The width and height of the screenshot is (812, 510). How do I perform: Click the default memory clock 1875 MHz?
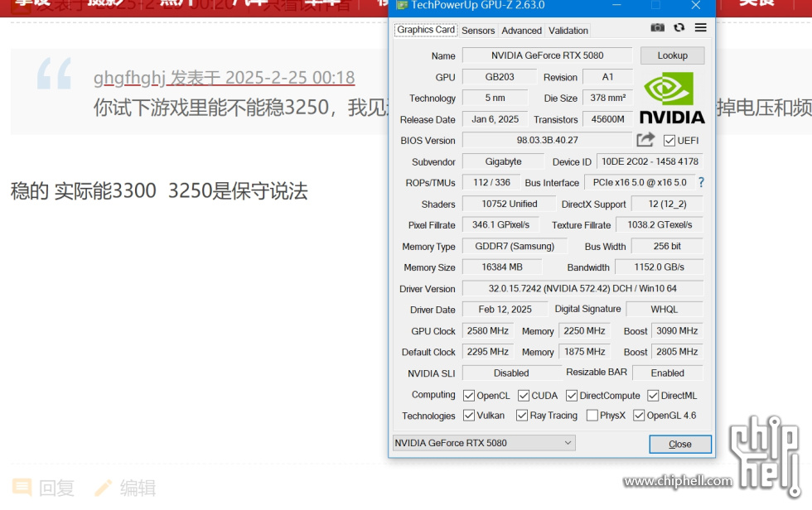[584, 352]
